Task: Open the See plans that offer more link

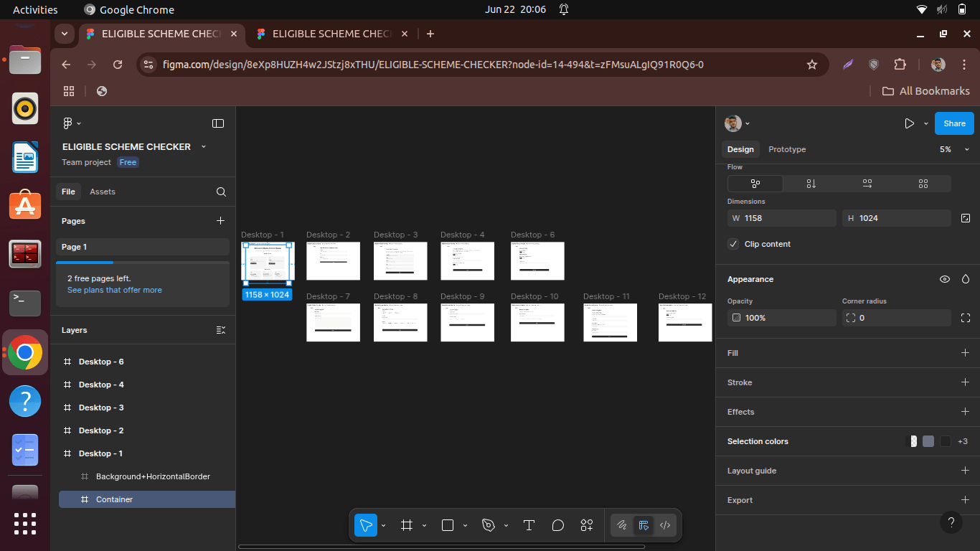Action: coord(115,290)
